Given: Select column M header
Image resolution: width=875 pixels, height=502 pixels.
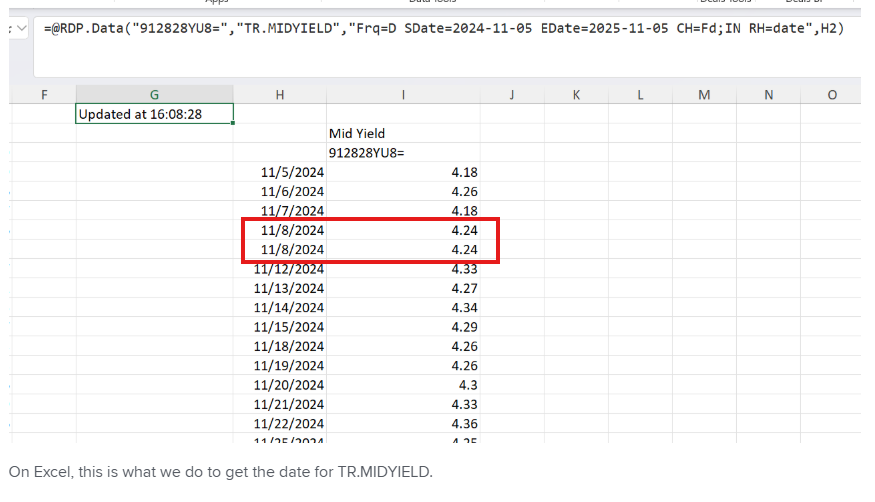Looking at the screenshot, I should [704, 95].
